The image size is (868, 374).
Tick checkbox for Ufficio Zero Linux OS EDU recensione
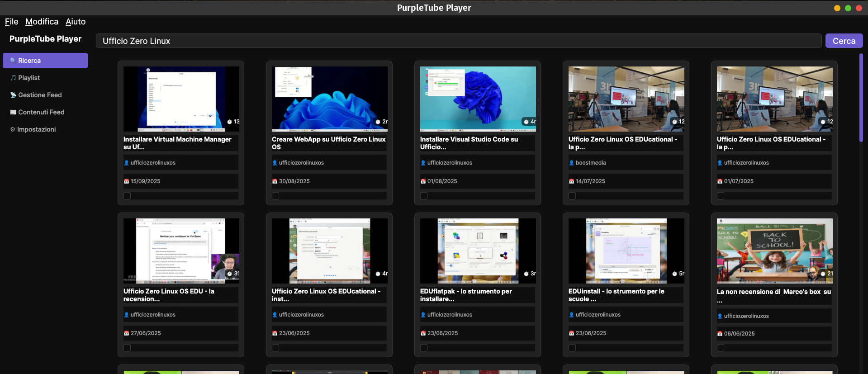pos(127,348)
